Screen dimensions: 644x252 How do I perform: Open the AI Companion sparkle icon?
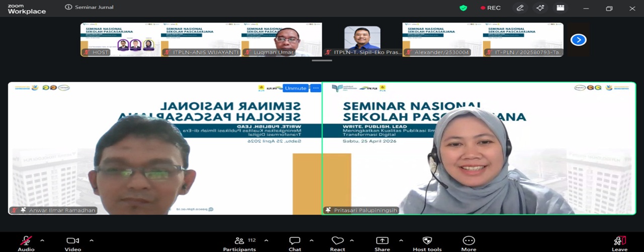(x=540, y=8)
